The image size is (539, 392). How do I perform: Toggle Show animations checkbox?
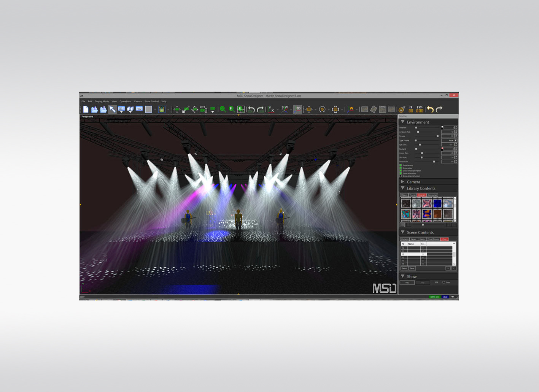[x=401, y=173]
